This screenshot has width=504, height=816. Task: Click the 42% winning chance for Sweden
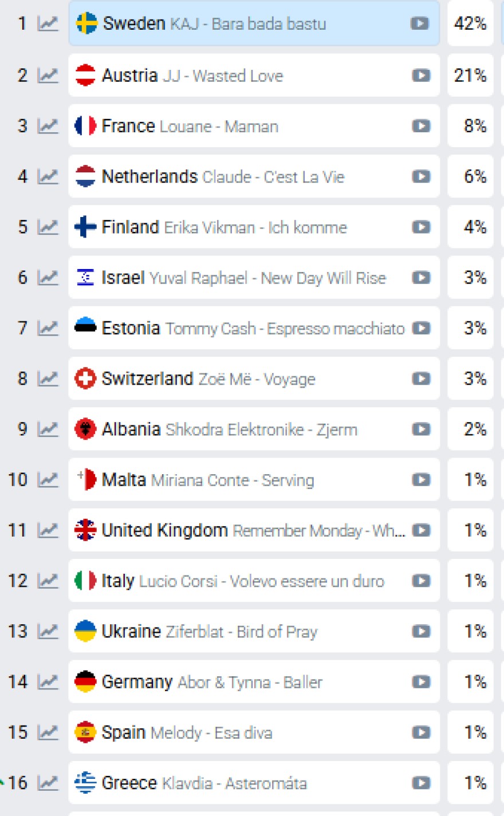click(x=470, y=23)
